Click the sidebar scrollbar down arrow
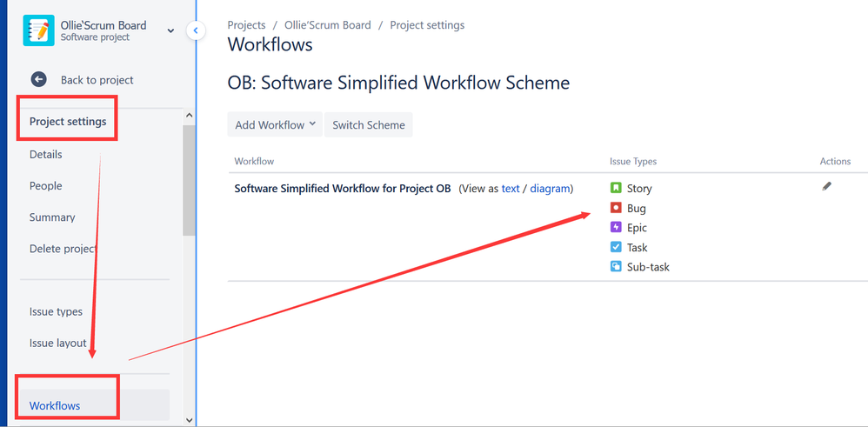The image size is (868, 427). [x=189, y=420]
